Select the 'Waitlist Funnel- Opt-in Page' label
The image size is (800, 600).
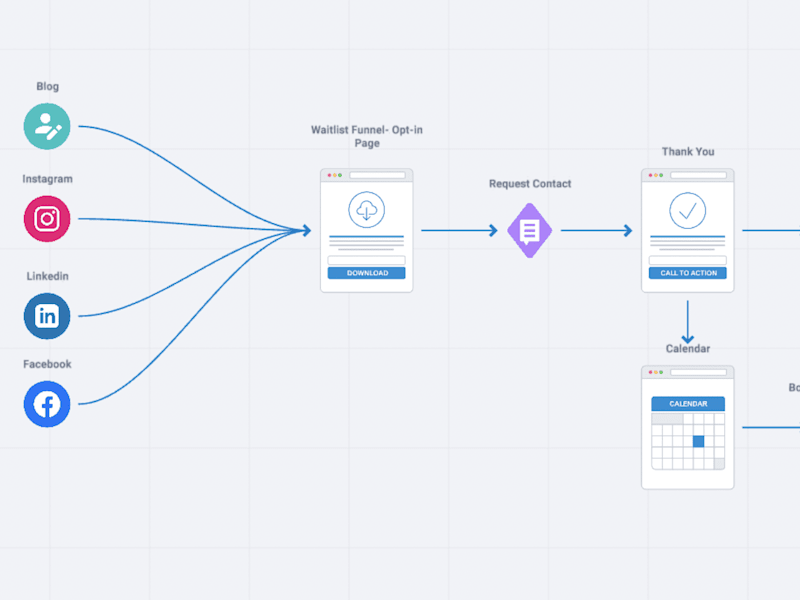click(367, 136)
